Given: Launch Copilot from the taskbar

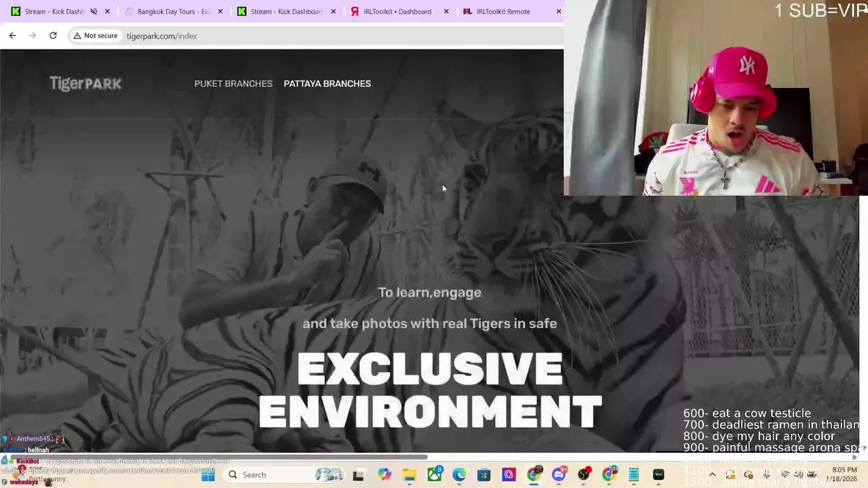Looking at the screenshot, I should point(384,475).
